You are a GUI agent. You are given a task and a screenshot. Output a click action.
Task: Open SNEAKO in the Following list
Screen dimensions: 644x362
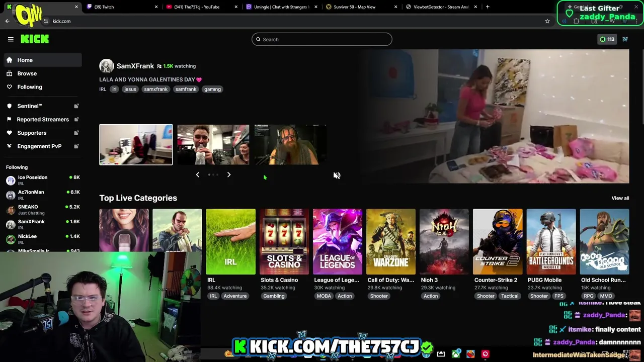42,209
